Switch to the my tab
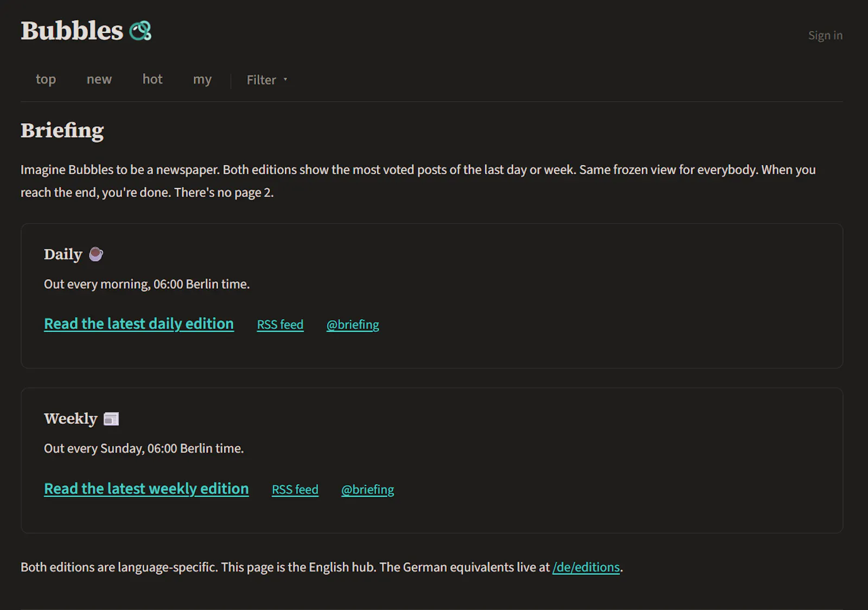The width and height of the screenshot is (868, 610). point(202,79)
